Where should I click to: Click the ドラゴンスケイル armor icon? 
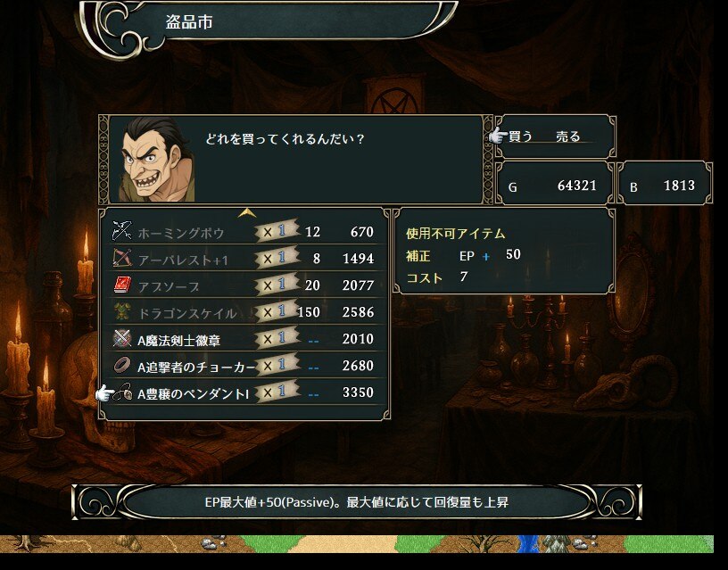click(121, 311)
